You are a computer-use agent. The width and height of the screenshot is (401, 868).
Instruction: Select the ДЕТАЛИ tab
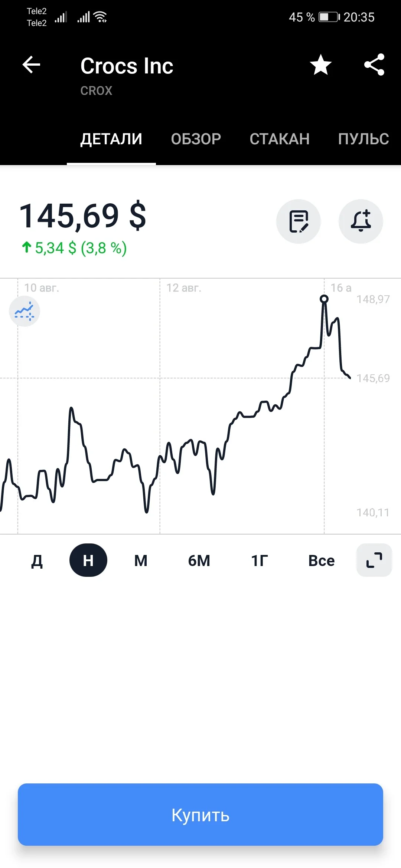(x=111, y=139)
